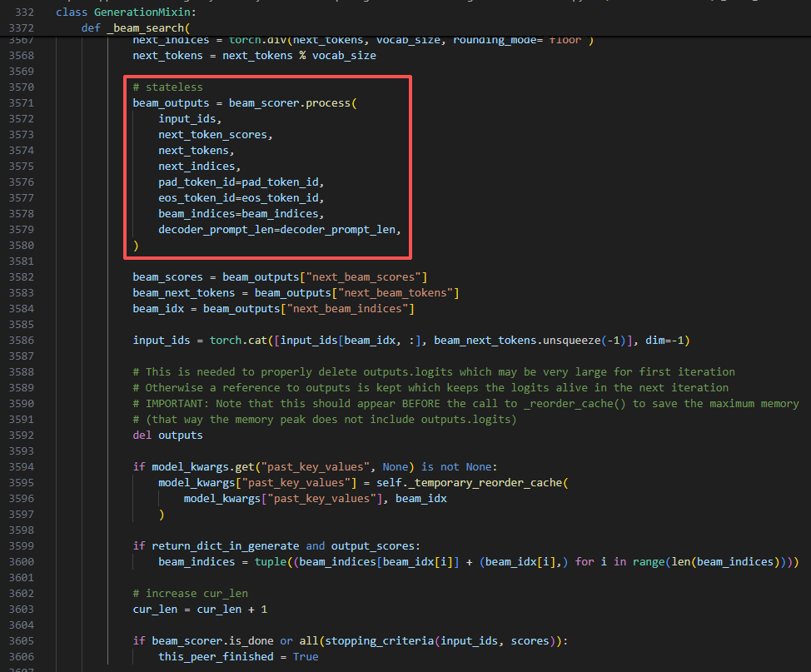Click the string "next_beam_scores"
The image size is (811, 672).
[363, 277]
